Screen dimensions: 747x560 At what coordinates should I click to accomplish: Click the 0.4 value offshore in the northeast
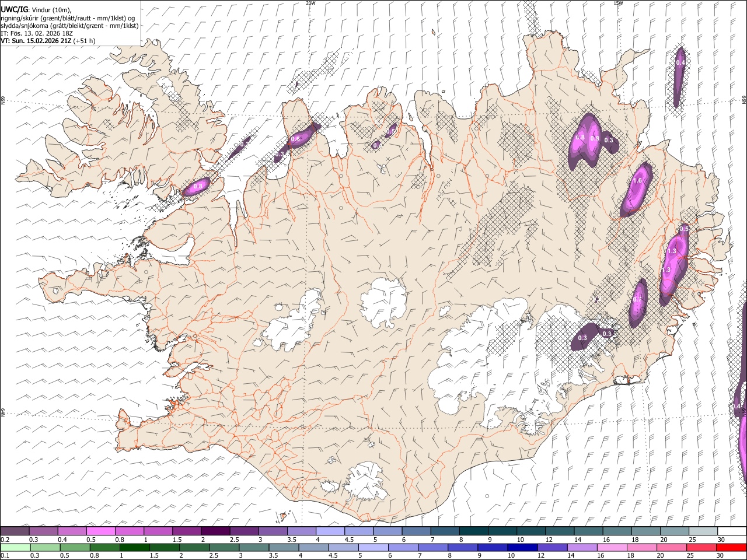[680, 62]
